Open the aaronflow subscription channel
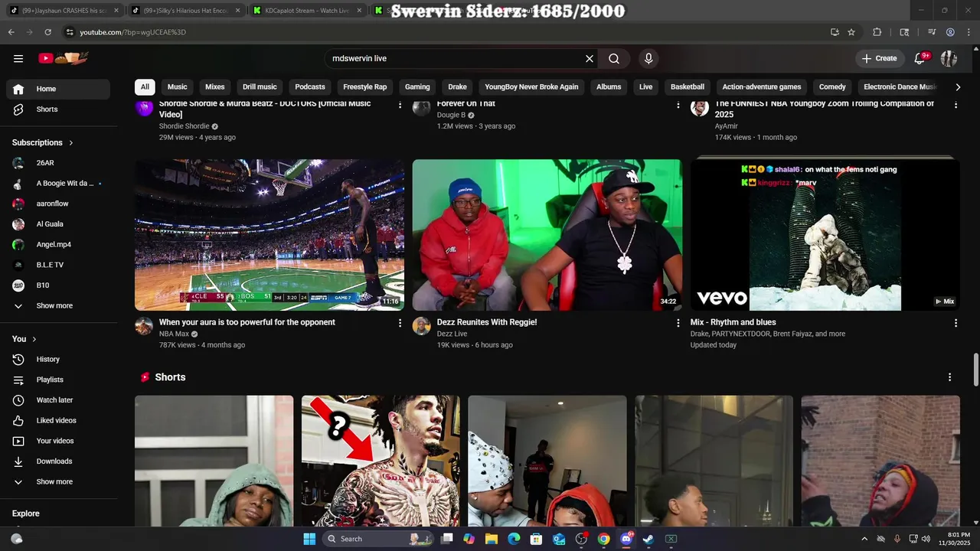 point(58,204)
